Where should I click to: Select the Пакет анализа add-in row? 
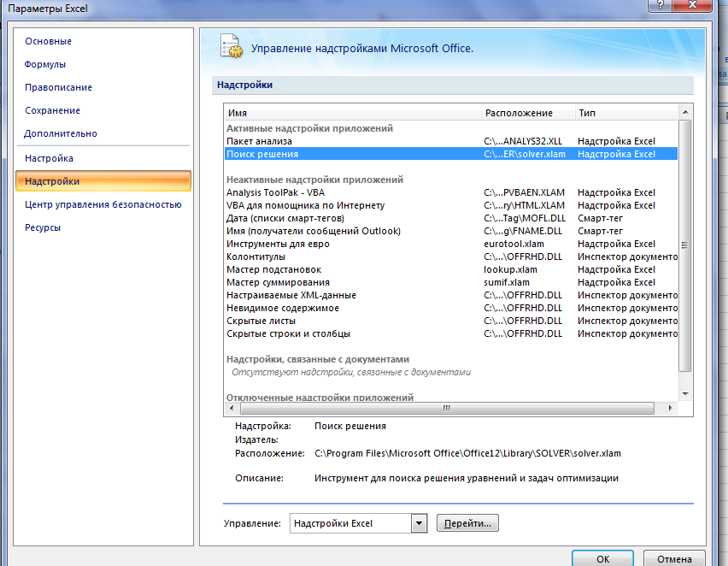451,141
